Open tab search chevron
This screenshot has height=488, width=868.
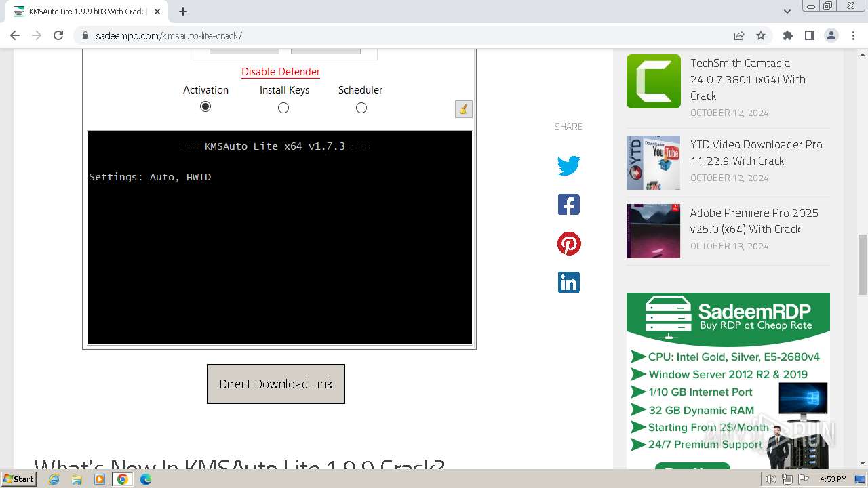pos(787,12)
